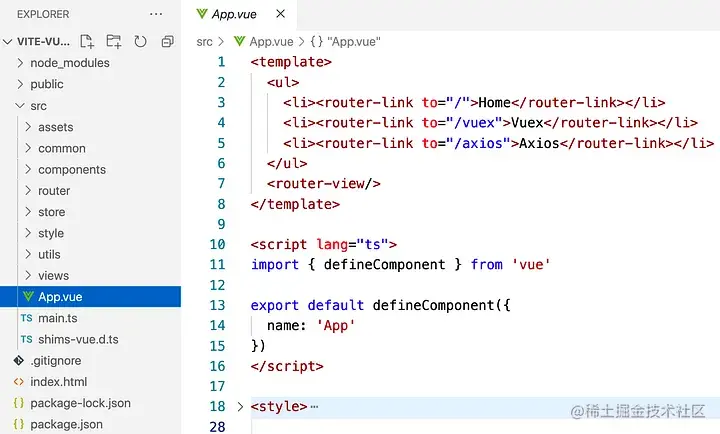
Task: Click the TS icon beside shims-vue.d.ts
Action: pos(26,339)
